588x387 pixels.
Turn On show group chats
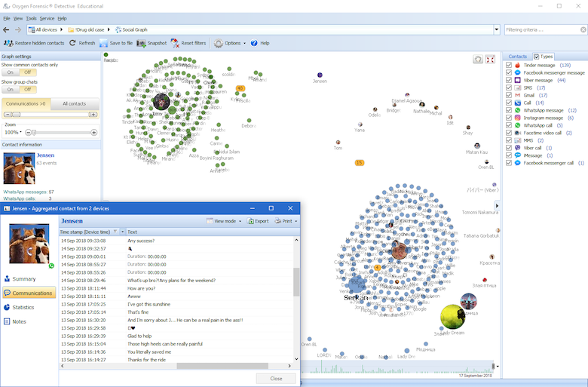[x=10, y=89]
